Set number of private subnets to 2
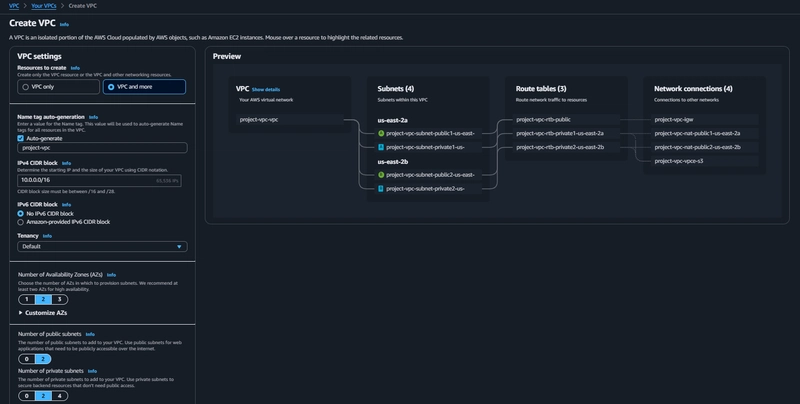 43,396
